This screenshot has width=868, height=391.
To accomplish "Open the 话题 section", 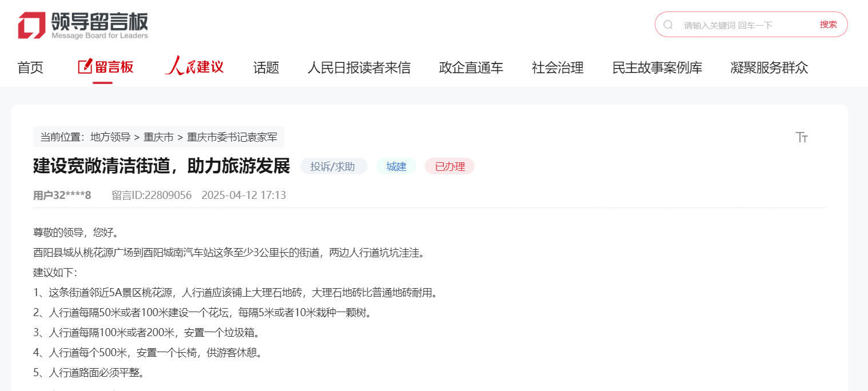I will (x=265, y=67).
